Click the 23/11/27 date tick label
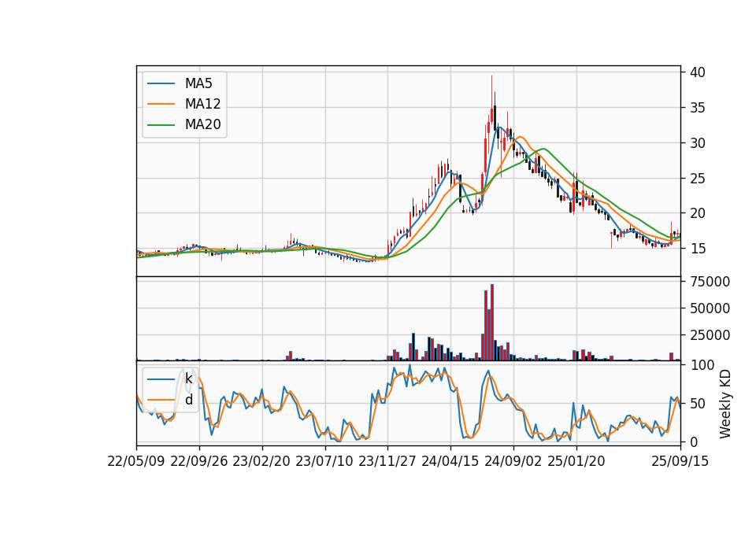756x543 pixels. [387, 461]
